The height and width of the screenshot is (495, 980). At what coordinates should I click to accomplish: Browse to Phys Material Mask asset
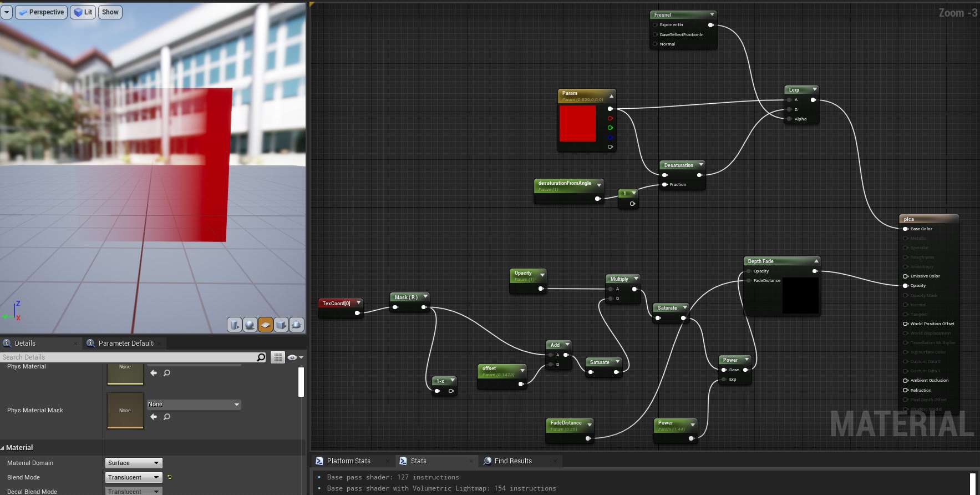click(166, 417)
